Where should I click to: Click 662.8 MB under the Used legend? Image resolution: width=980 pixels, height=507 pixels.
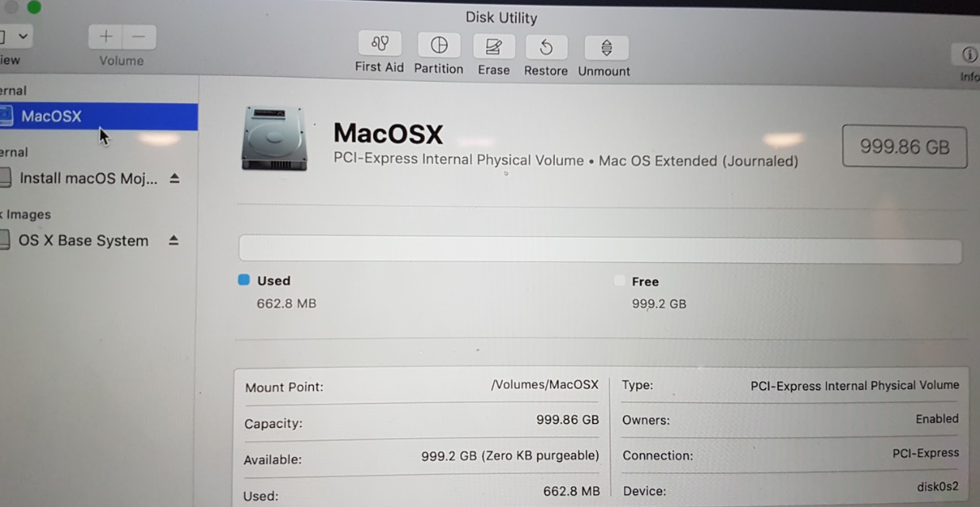(286, 303)
